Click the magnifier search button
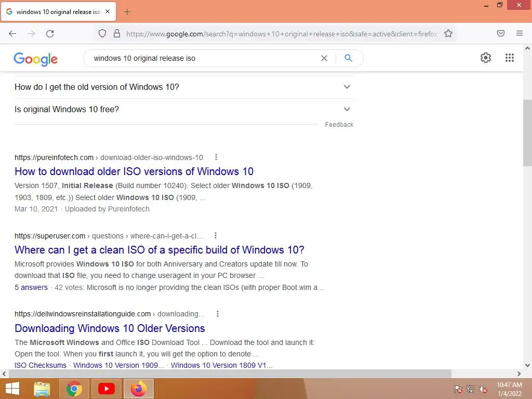532x399 pixels. [x=348, y=58]
